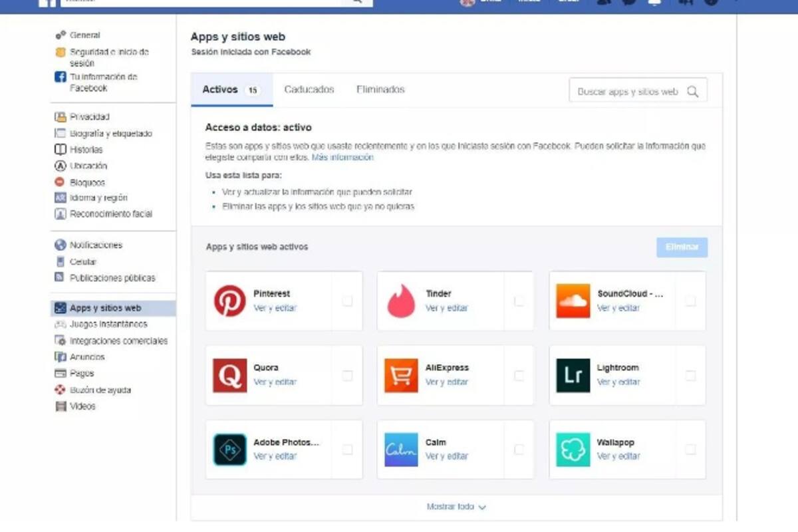This screenshot has height=532, width=798.
Task: Click the SoundCloud orange logo
Action: tap(573, 301)
